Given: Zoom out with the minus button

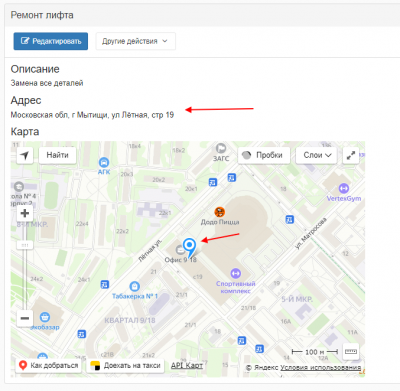Looking at the screenshot, I should (x=25, y=318).
